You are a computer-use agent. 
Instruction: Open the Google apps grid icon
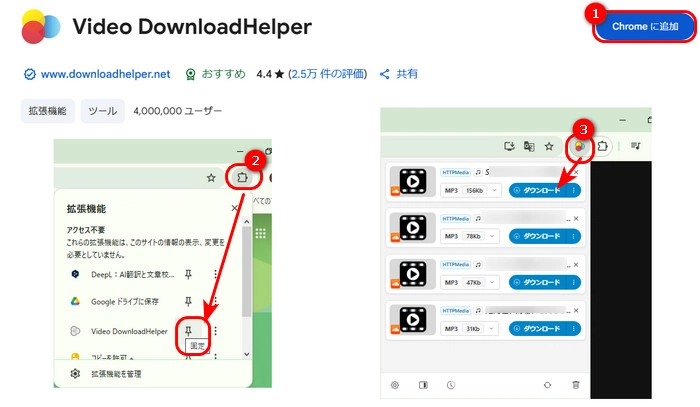pos(261,233)
